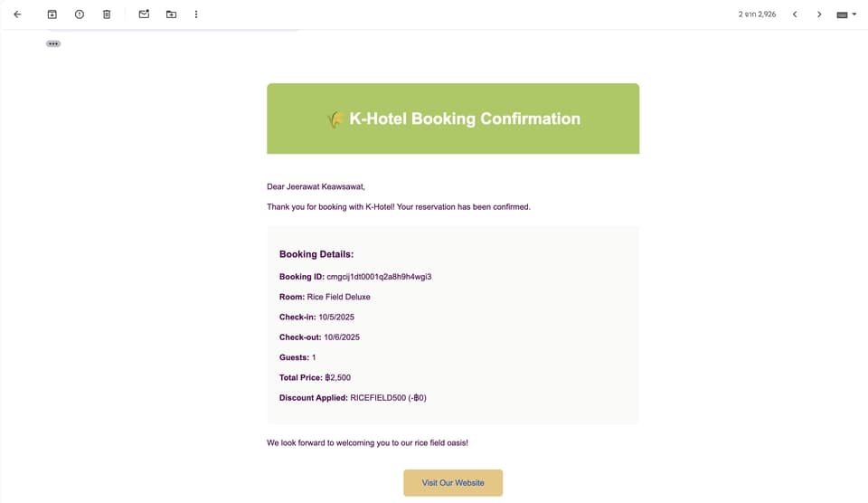Delete the email with the trash icon

tap(107, 14)
